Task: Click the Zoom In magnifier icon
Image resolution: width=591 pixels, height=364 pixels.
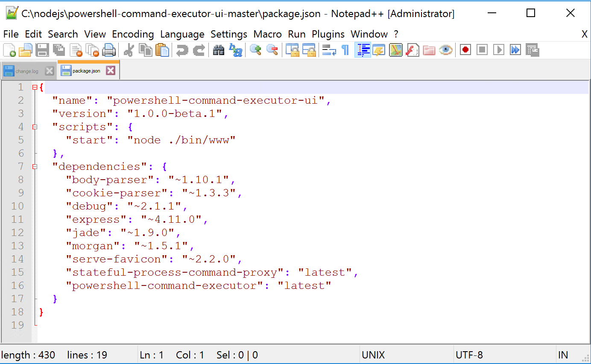Action: (255, 50)
